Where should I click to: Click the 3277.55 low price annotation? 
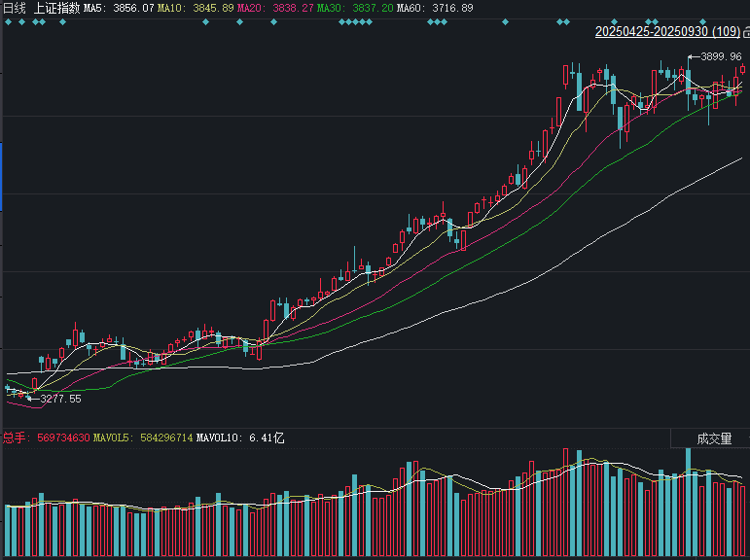[60, 399]
